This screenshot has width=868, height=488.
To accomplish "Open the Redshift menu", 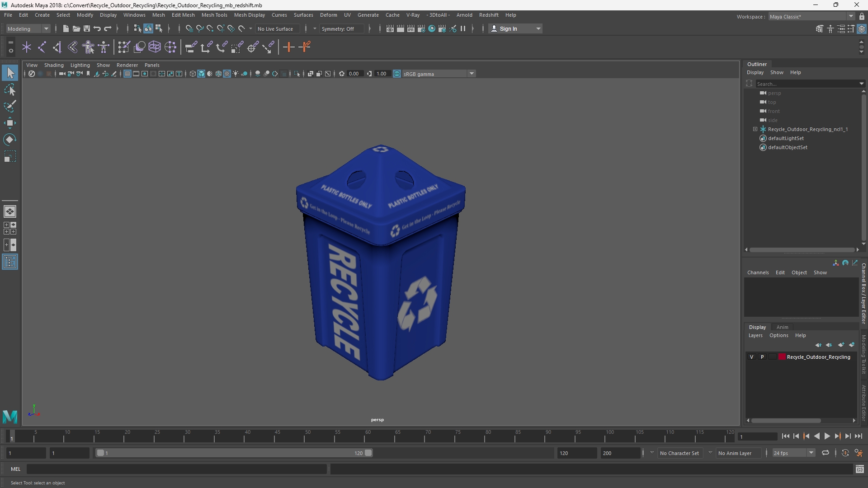I will click(489, 15).
